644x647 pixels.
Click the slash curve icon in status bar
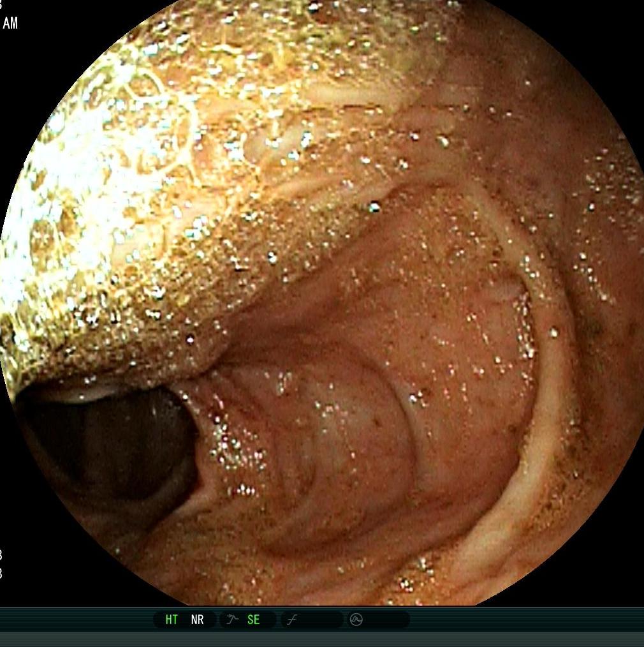point(292,620)
